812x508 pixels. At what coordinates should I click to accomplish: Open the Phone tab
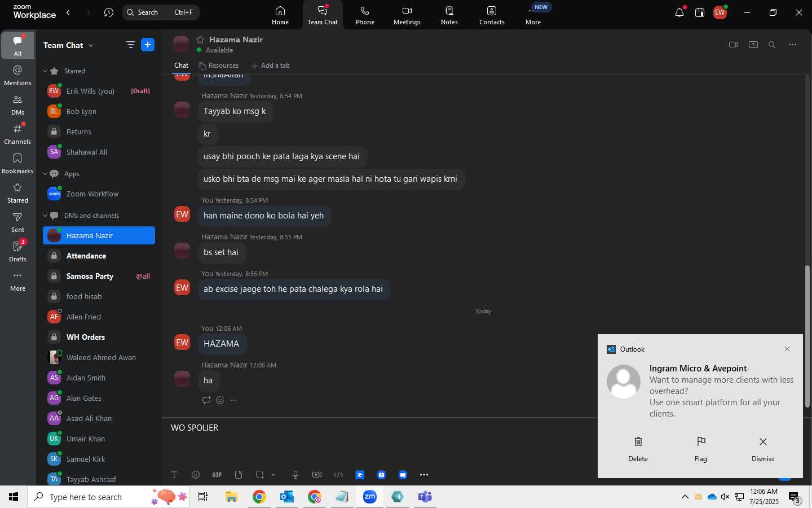tap(365, 15)
